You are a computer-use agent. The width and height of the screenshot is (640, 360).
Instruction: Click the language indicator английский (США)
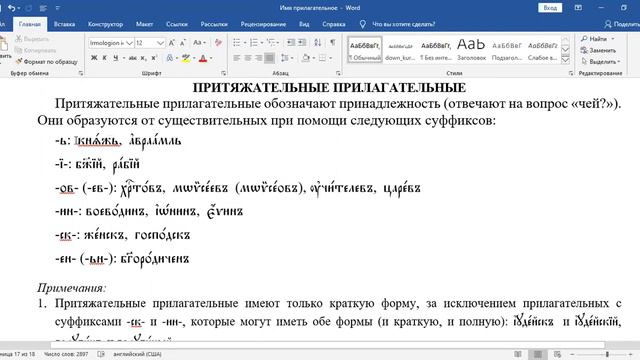coord(137,354)
